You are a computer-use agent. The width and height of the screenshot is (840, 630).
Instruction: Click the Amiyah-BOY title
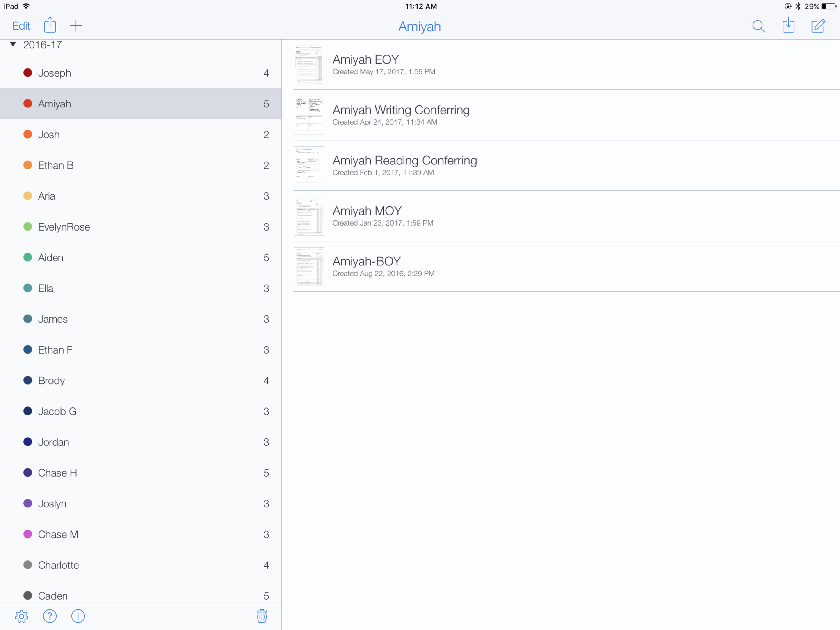367,261
